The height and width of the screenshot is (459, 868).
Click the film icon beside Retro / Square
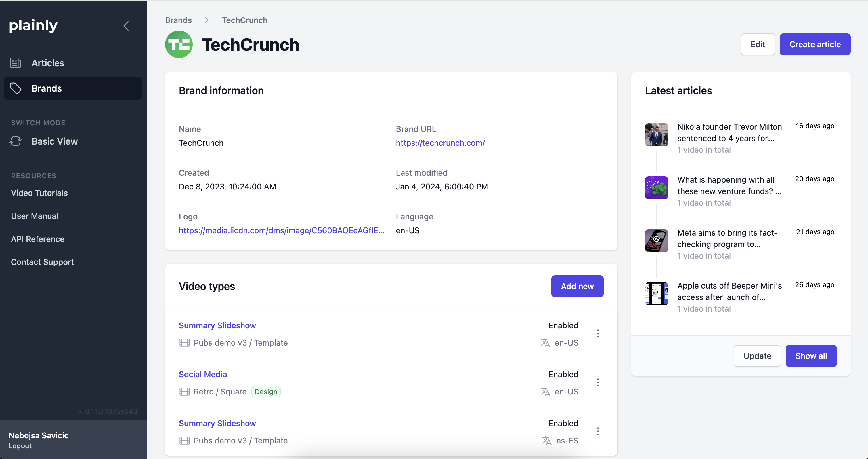tap(184, 392)
